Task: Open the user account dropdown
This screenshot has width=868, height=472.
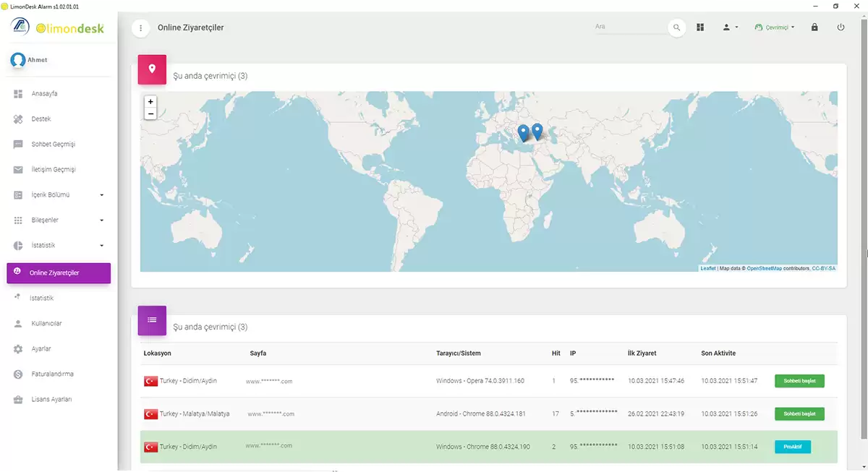Action: pyautogui.click(x=730, y=27)
